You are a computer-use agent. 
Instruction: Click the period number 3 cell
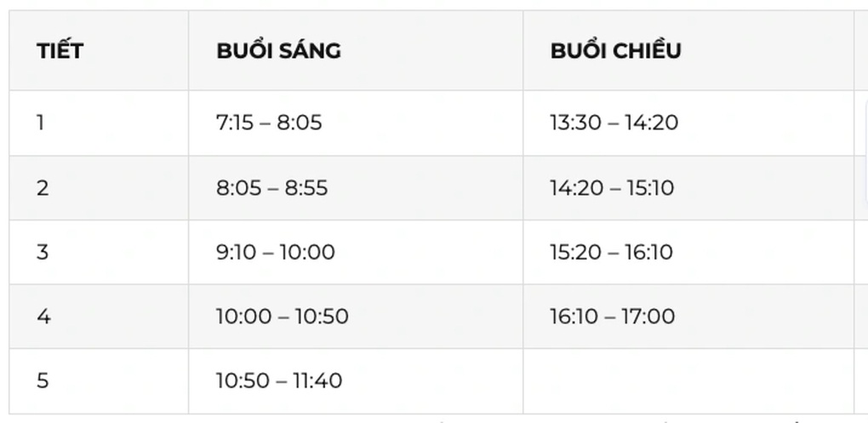43,252
